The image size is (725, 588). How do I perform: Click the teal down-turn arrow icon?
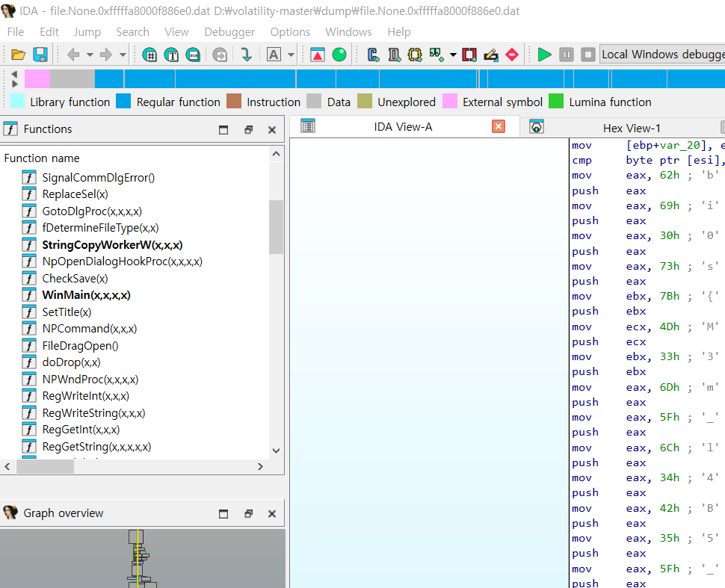tap(247, 55)
